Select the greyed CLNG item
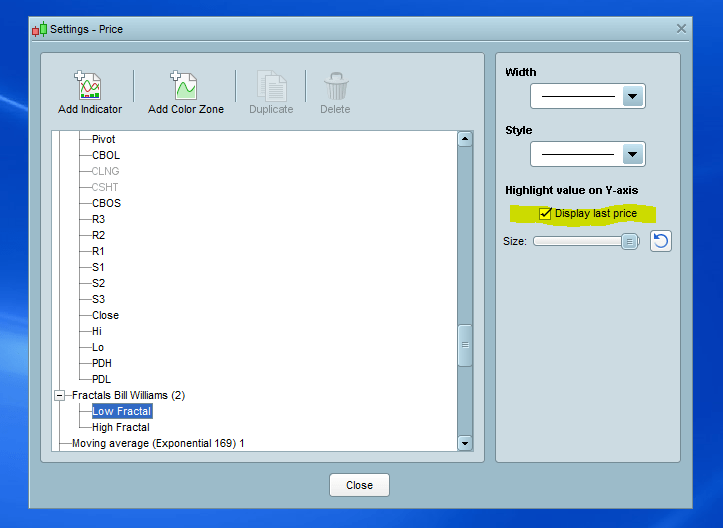 click(x=106, y=171)
